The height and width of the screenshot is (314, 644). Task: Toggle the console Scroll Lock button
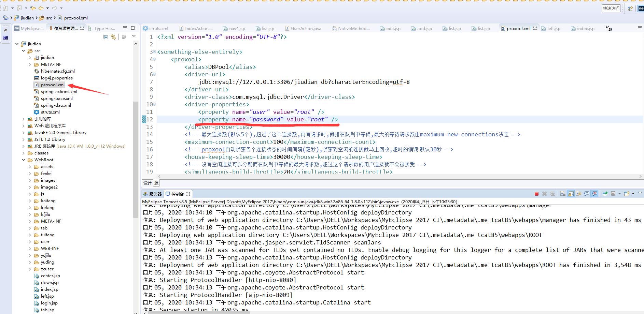tap(571, 194)
